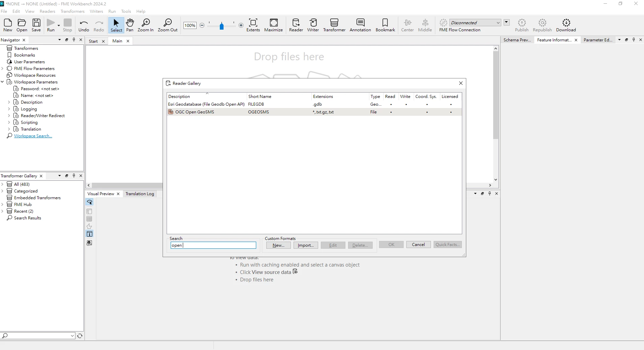Click the Quick Facts button
The height and width of the screenshot is (350, 644).
[x=447, y=245]
